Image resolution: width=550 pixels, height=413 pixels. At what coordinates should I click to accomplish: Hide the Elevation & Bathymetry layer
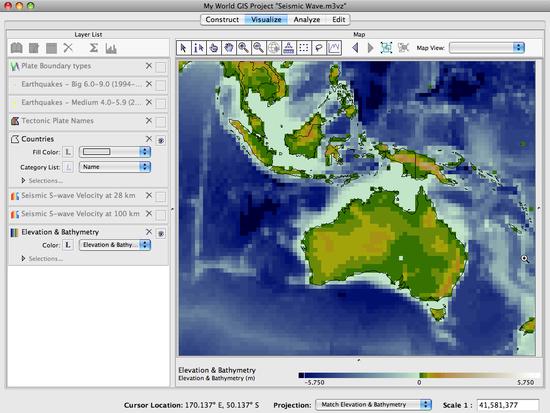(x=161, y=233)
